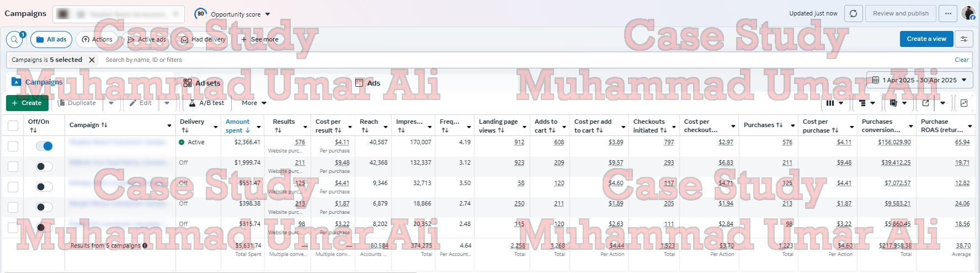Open the date range 1 Apr–30 Apr dropdown
Screen dimensions: 980x273
919,80
